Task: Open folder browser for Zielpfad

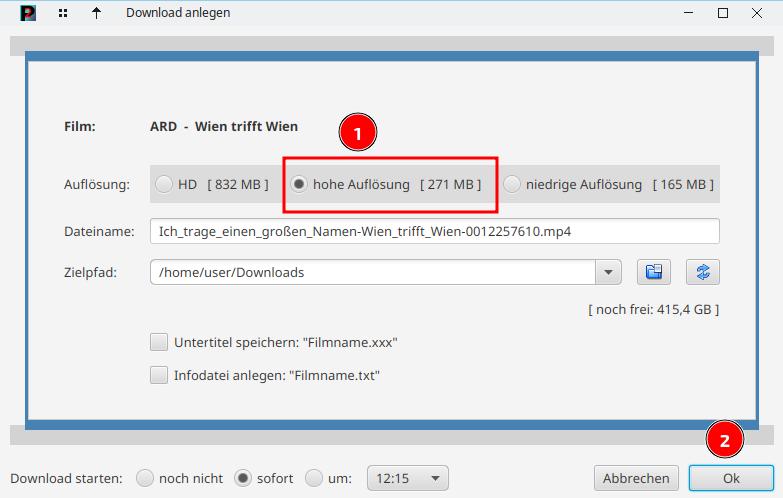Action: coord(654,272)
